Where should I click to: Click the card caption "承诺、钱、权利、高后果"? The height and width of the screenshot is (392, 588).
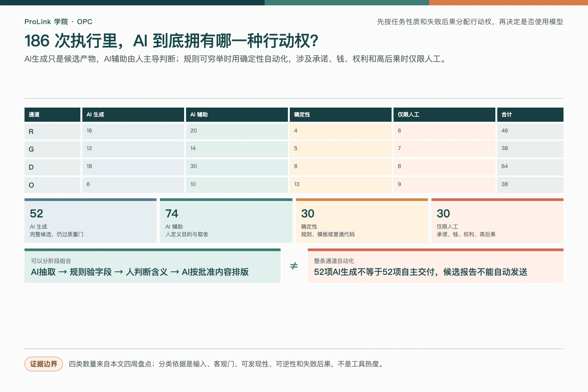pyautogui.click(x=466, y=234)
